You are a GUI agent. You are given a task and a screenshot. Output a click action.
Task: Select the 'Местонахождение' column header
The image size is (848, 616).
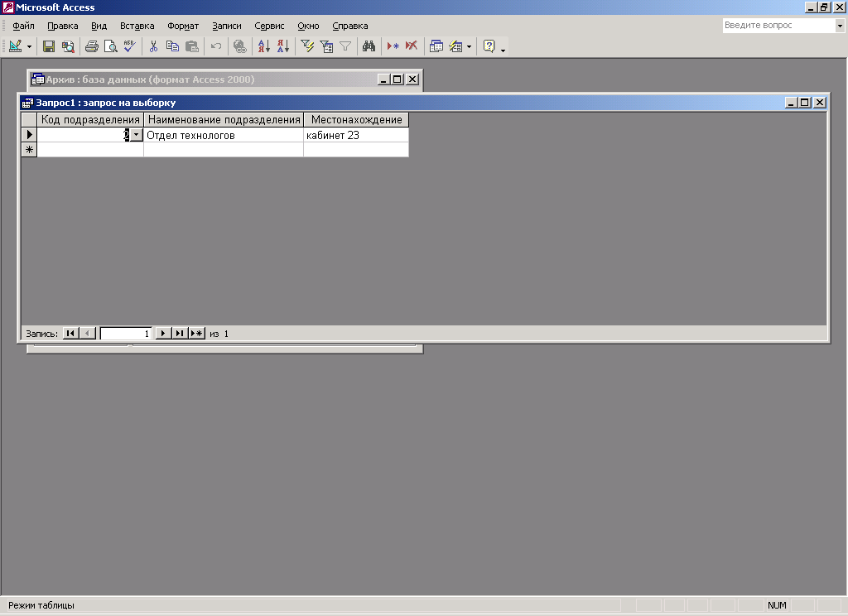coord(356,119)
